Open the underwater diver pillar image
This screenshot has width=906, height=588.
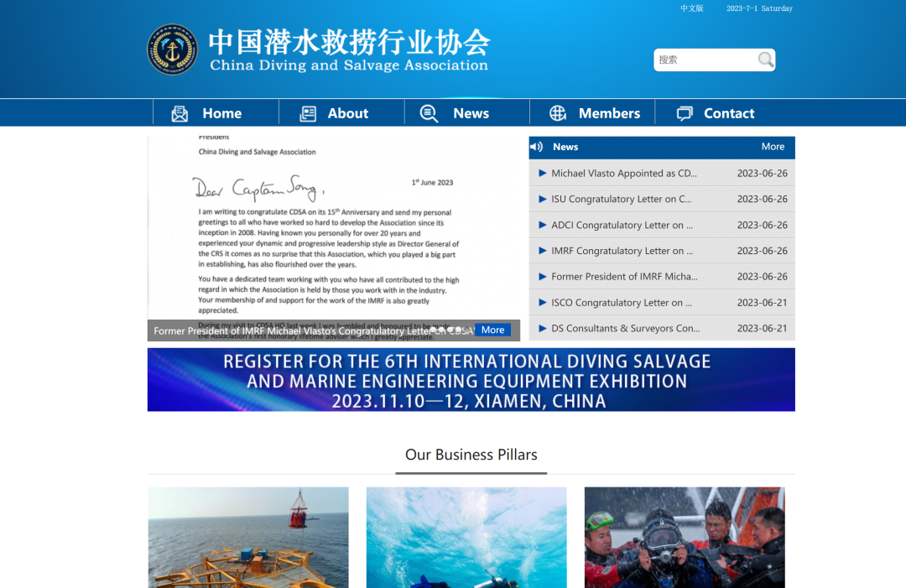pyautogui.click(x=466, y=537)
